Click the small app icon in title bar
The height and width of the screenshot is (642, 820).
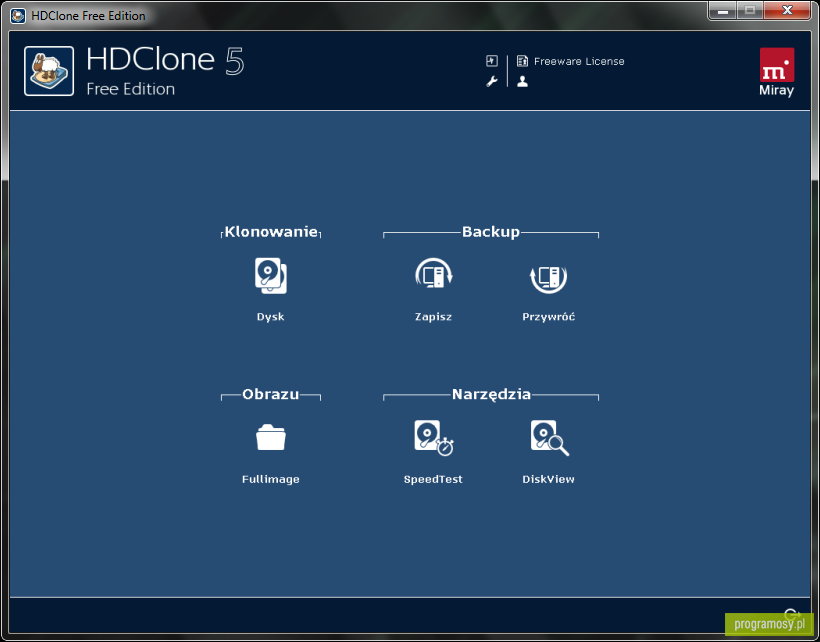pyautogui.click(x=17, y=16)
